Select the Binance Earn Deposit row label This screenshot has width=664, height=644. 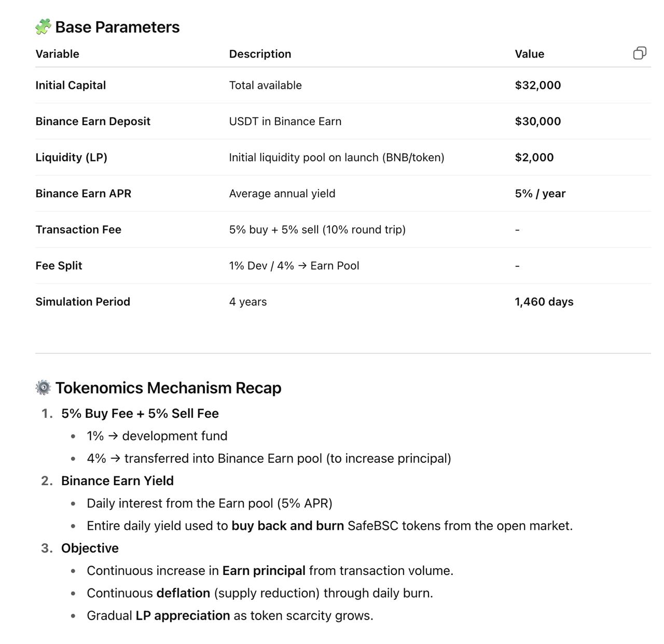click(x=93, y=121)
